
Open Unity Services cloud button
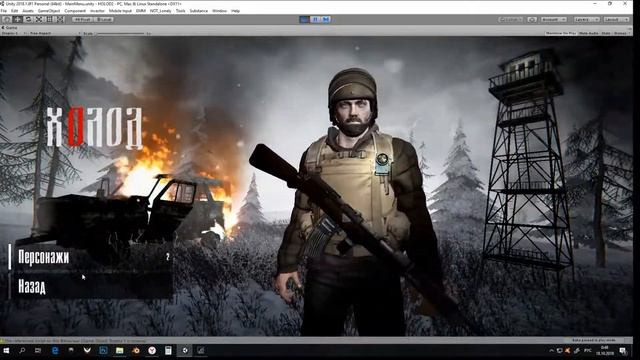(x=532, y=19)
